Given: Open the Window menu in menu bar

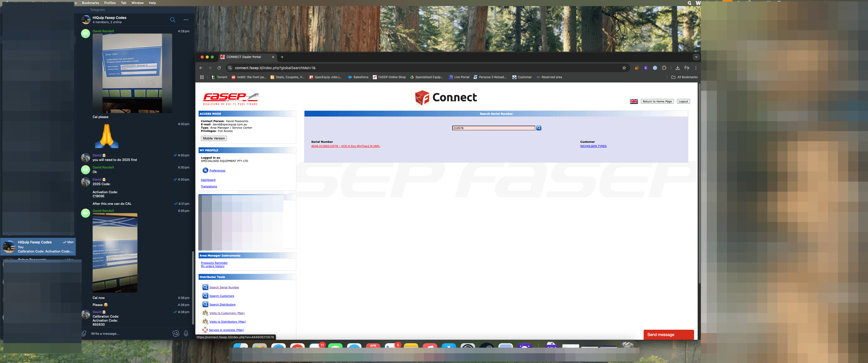Looking at the screenshot, I should coord(137,3).
